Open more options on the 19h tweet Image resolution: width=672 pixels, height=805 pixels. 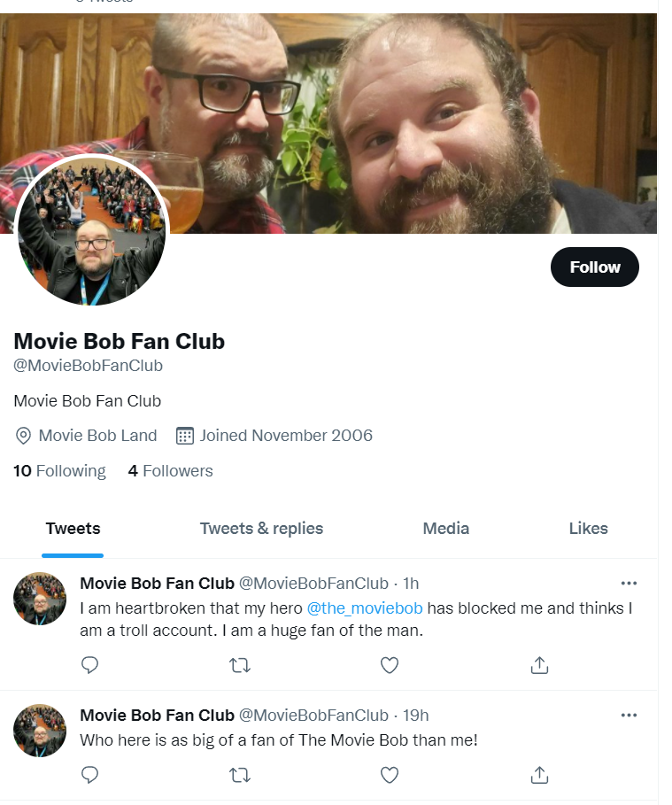[x=629, y=716]
